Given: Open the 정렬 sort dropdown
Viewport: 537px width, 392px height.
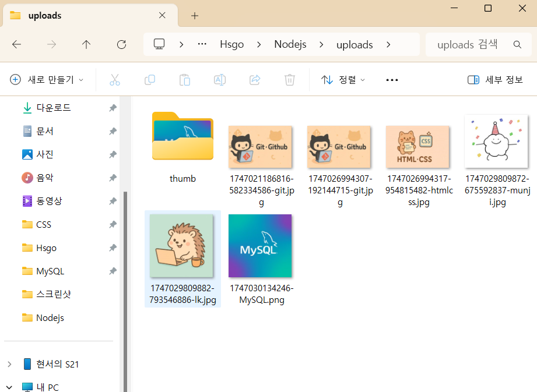Looking at the screenshot, I should tap(343, 80).
